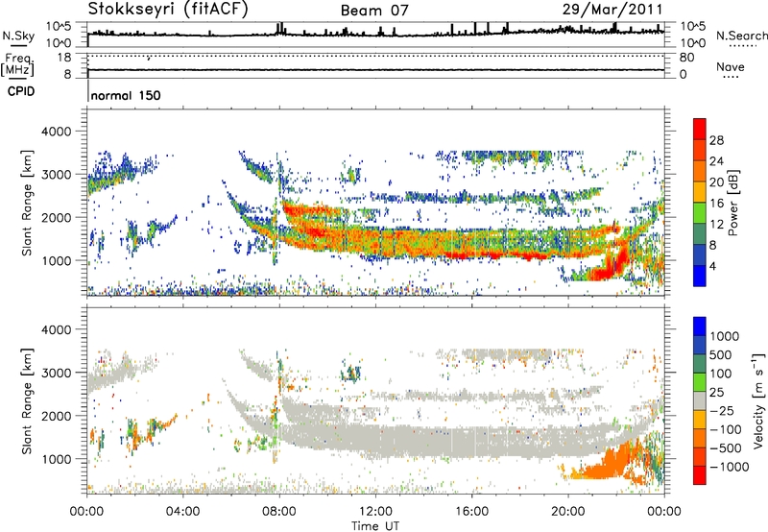Click the Slant Range label of power panel
Screen dimensions: 768x532
(27, 204)
